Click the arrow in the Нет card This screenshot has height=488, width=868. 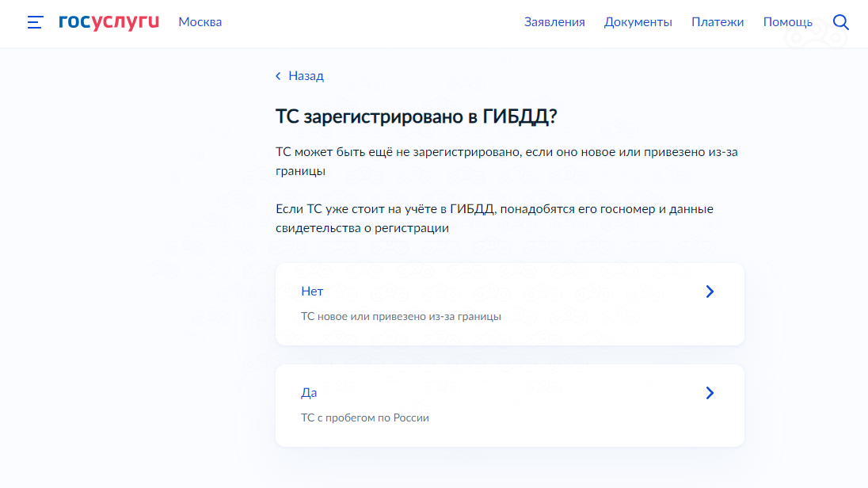coord(710,292)
